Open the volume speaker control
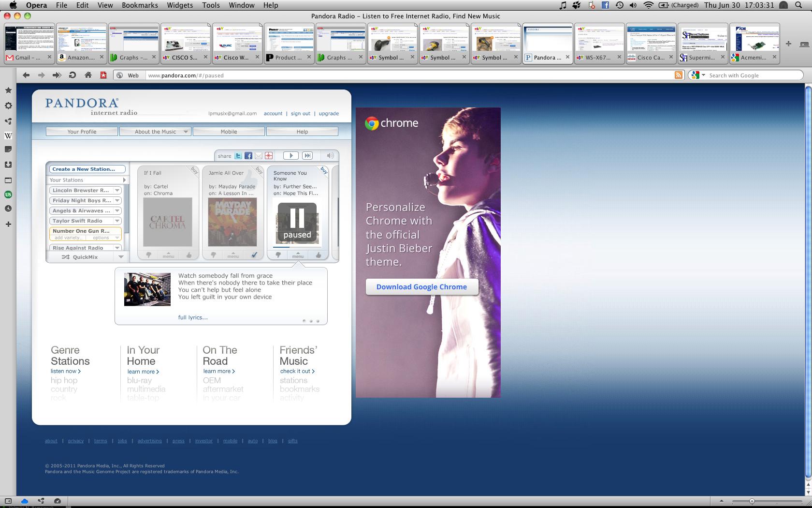Image resolution: width=812 pixels, height=508 pixels. pos(330,155)
